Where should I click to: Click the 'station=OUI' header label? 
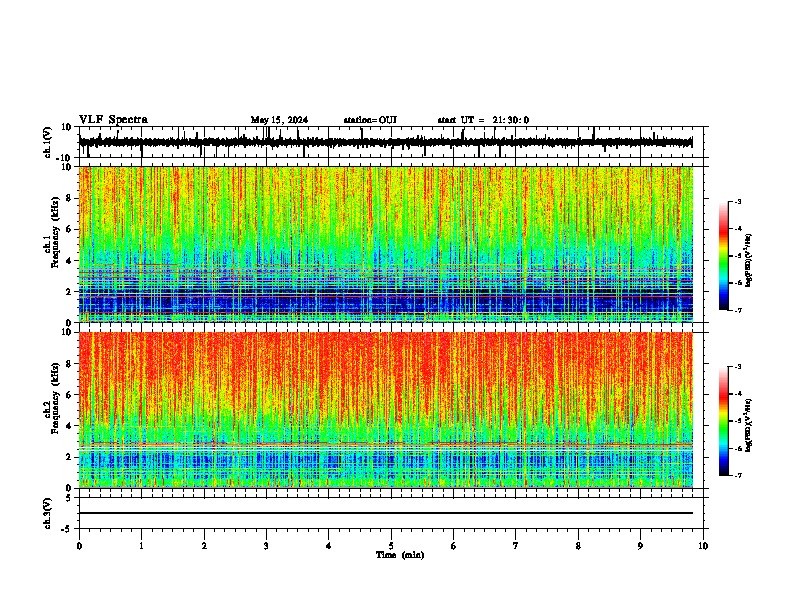click(370, 120)
